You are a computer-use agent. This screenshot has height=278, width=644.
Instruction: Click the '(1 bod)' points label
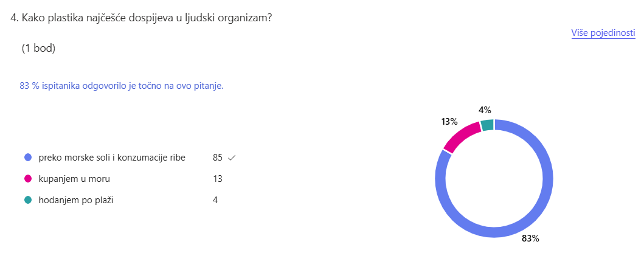click(38, 49)
